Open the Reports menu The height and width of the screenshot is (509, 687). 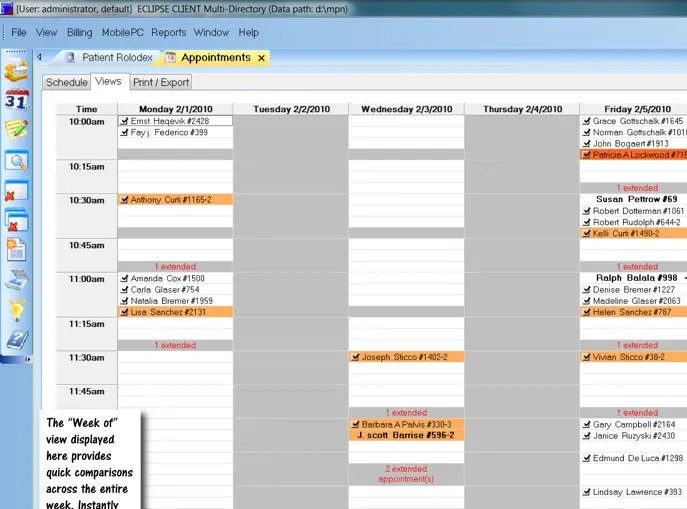click(x=169, y=32)
